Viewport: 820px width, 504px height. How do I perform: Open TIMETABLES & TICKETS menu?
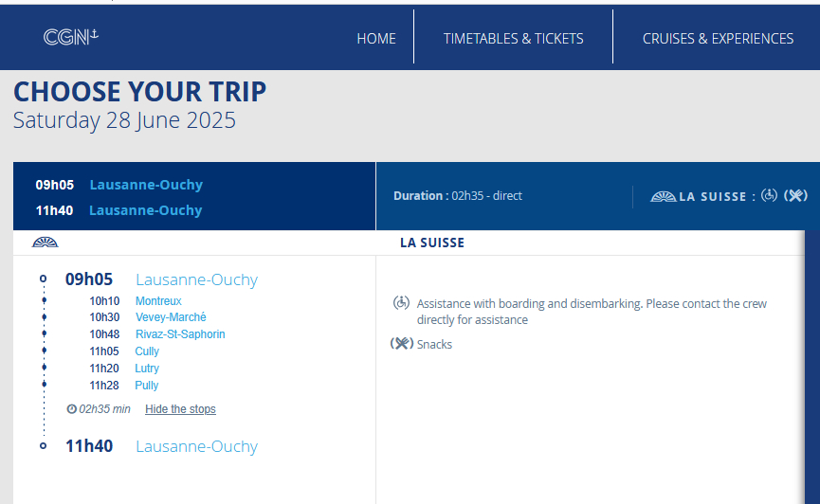[x=513, y=39]
